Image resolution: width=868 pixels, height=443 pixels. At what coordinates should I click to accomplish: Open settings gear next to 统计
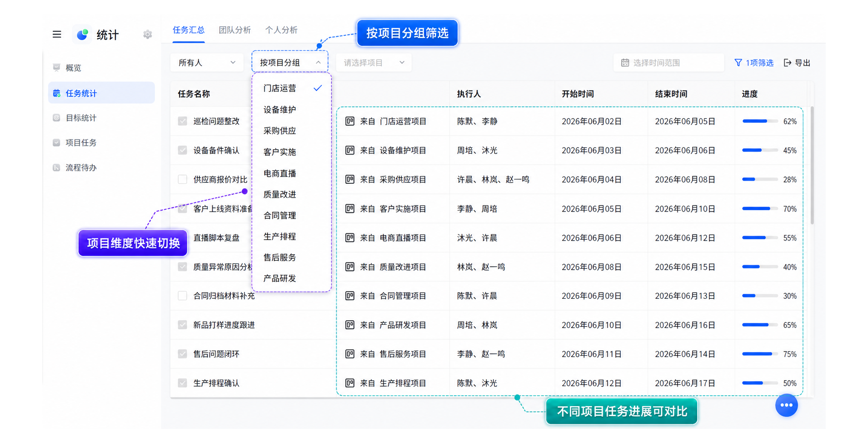tap(147, 35)
